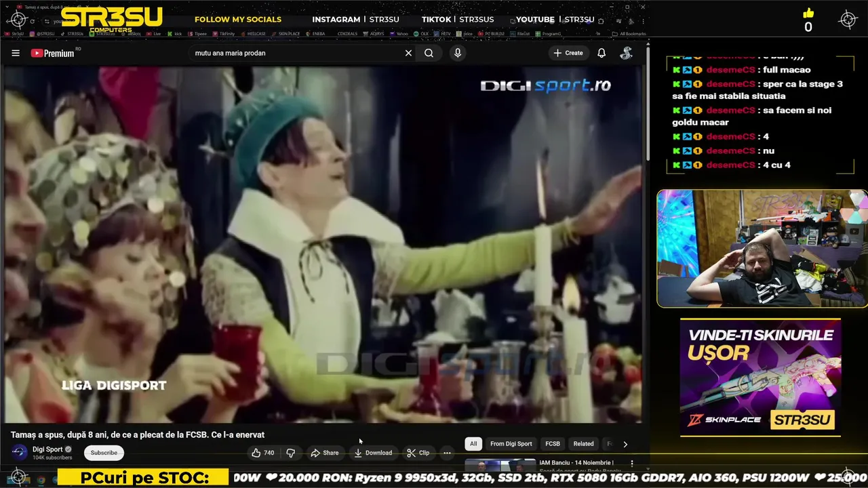Open the account avatar menu
Viewport: 868px width, 488px height.
tap(627, 53)
